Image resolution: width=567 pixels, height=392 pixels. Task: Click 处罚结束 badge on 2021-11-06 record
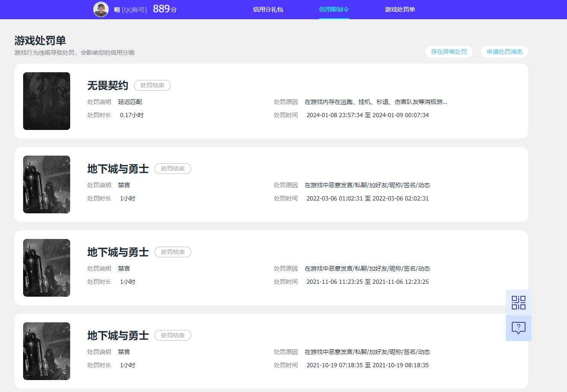point(173,252)
